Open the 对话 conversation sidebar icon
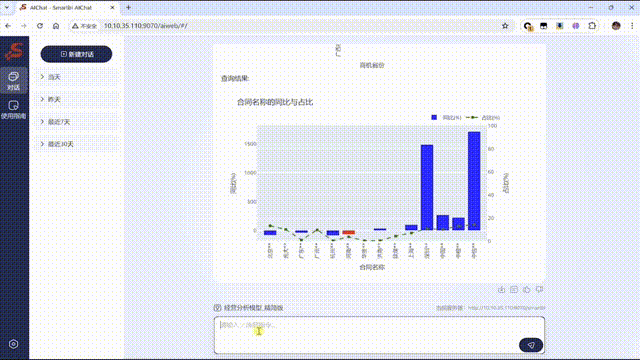The width and height of the screenshot is (640, 360). 13,80
